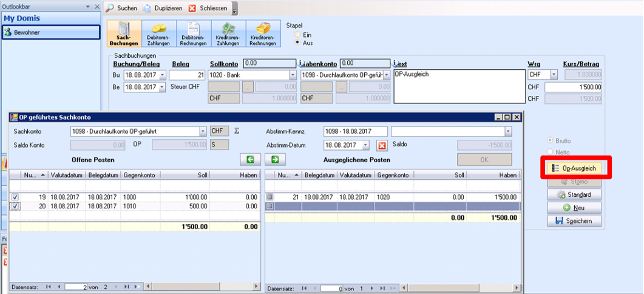Click the green right arrow button

click(x=274, y=160)
